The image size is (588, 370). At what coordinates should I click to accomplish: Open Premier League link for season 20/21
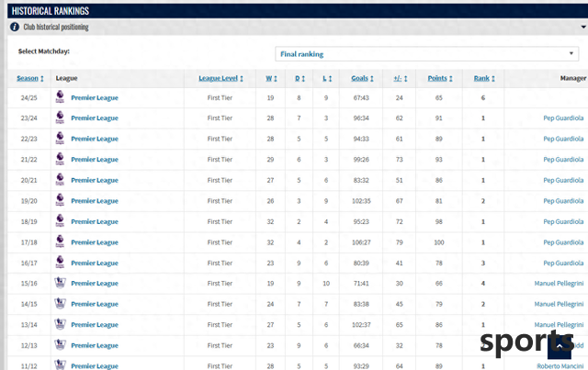coord(95,180)
